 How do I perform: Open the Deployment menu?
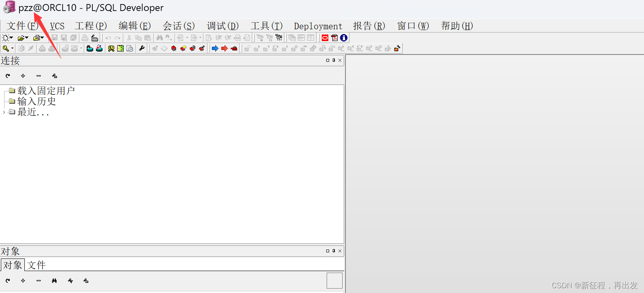coord(318,26)
